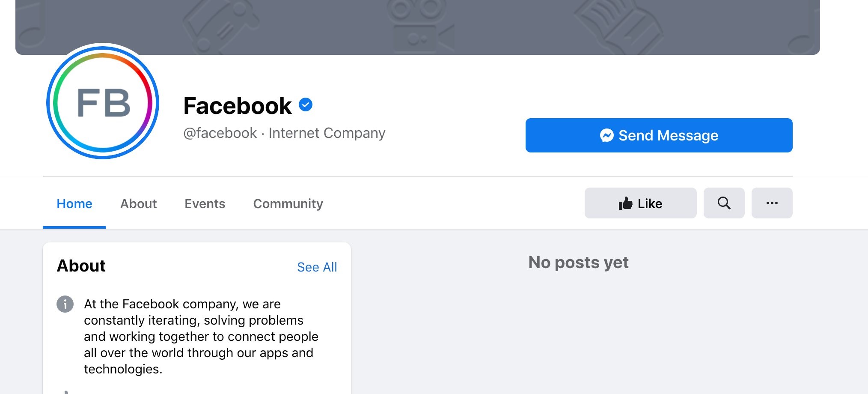868x394 pixels.
Task: Go to the Events tab
Action: coord(205,204)
